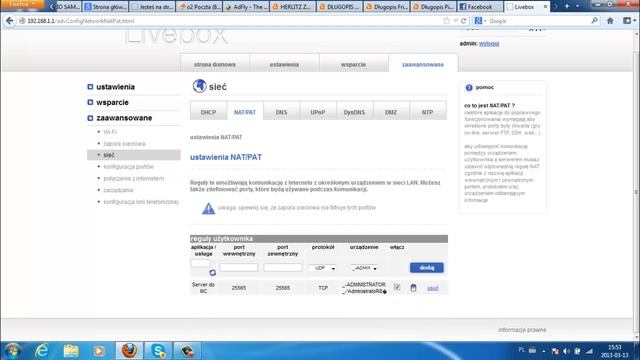
Task: Open informacje prawne footer link
Action: coord(522,330)
